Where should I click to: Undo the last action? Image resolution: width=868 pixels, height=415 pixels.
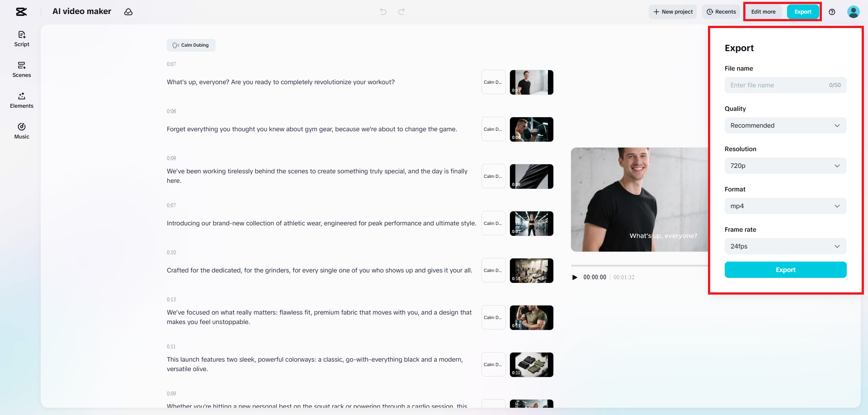[383, 12]
